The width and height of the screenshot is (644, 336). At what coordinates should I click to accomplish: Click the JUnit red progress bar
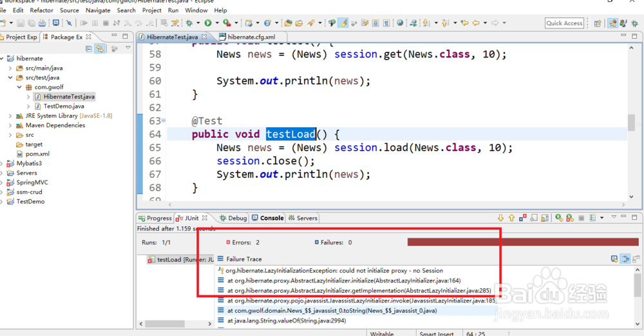[523, 242]
